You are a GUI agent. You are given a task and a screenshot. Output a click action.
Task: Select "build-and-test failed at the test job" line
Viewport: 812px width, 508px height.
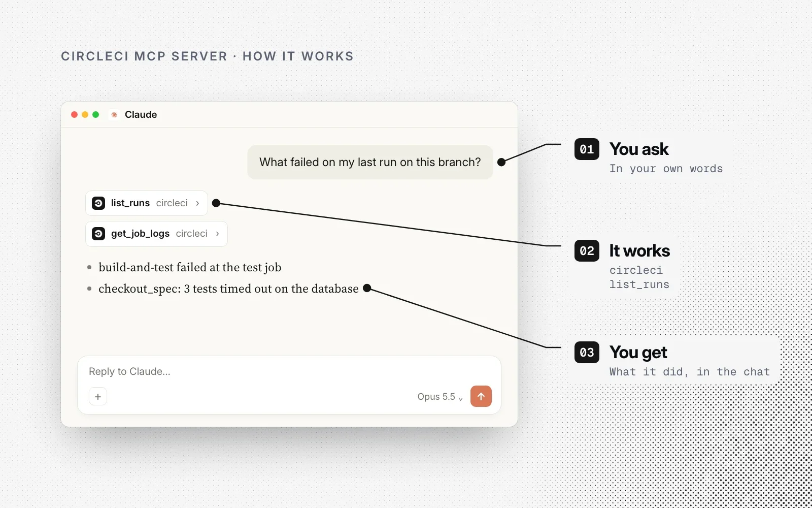pos(190,267)
